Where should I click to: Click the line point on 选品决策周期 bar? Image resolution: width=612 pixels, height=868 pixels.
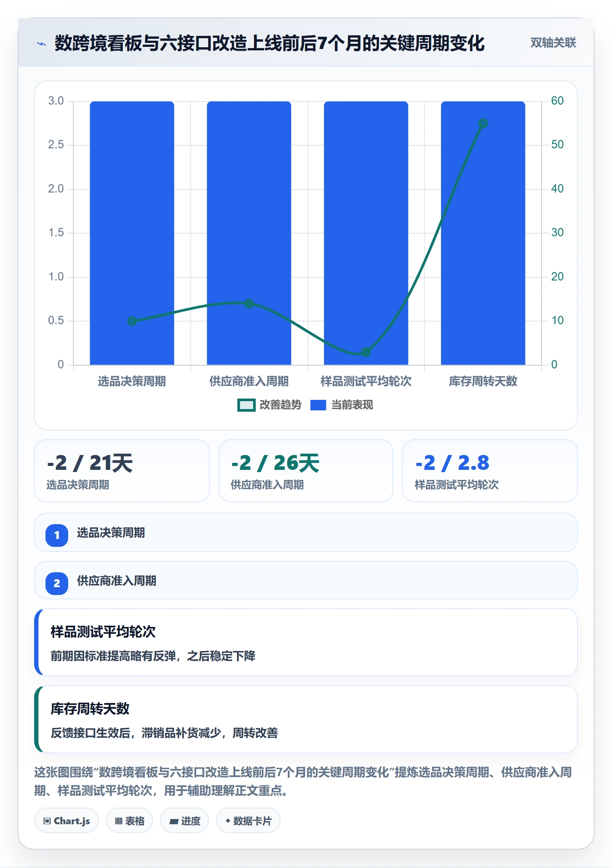pyautogui.click(x=132, y=321)
